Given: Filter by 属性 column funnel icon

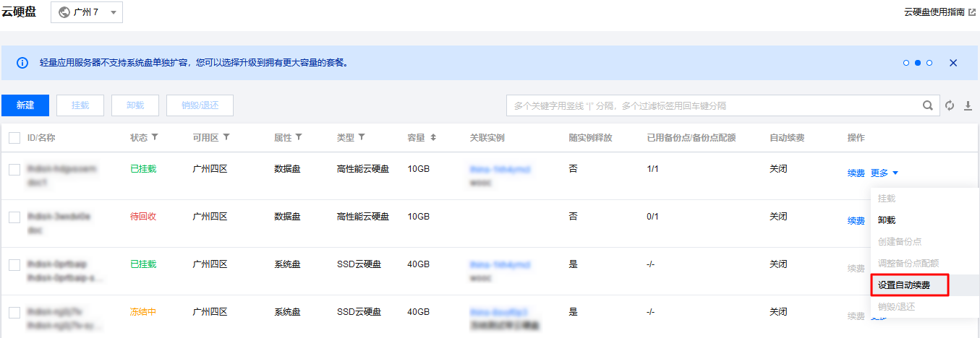Looking at the screenshot, I should click(x=299, y=137).
